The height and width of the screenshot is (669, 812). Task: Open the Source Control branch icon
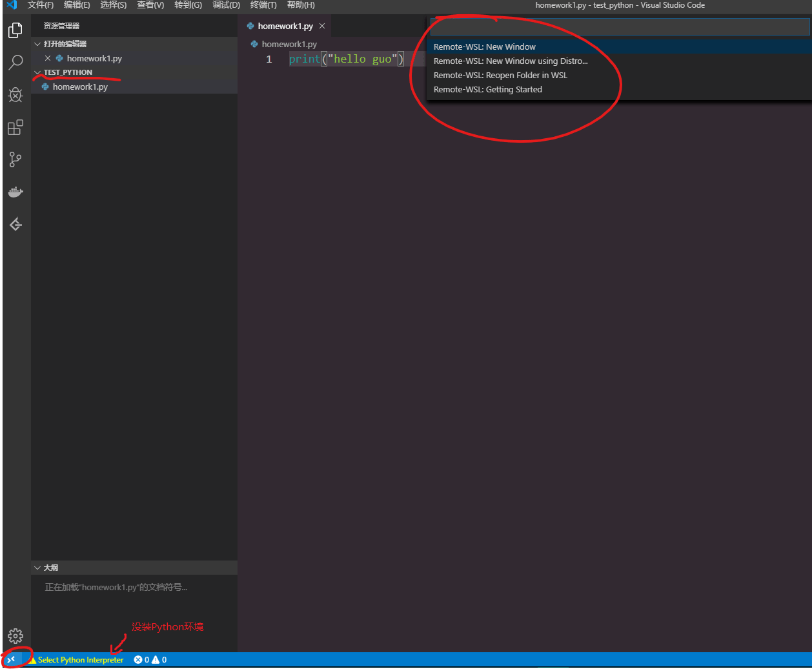pos(15,160)
